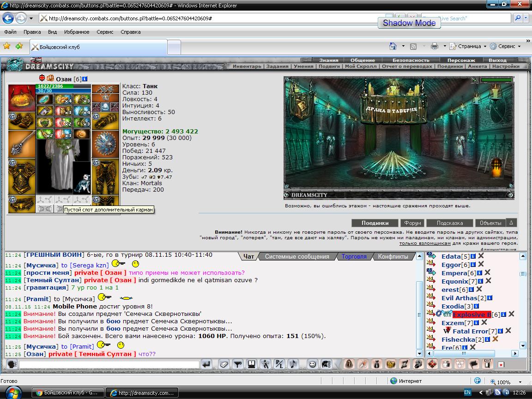Click the red EXIT icon in bottom toolbar

488,364
